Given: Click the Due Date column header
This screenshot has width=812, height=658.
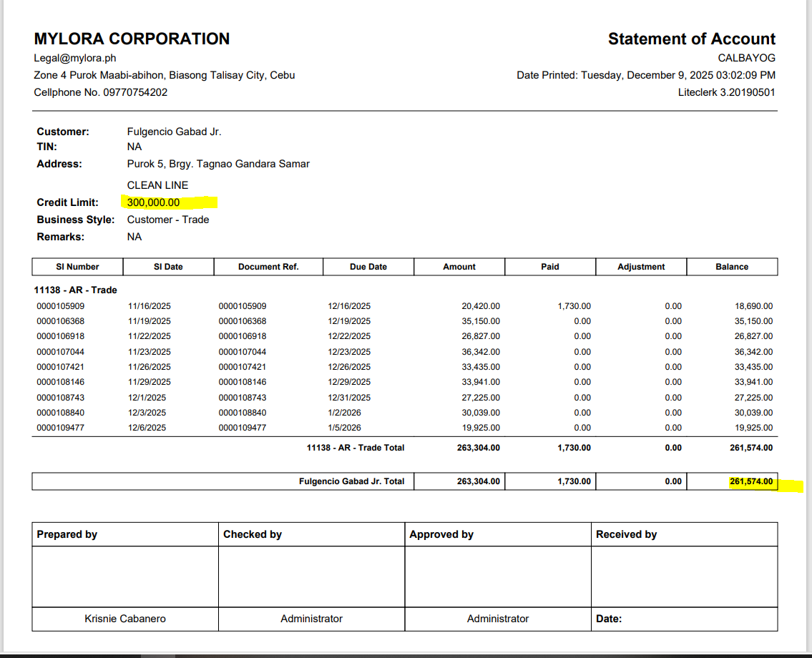Looking at the screenshot, I should pyautogui.click(x=368, y=267).
